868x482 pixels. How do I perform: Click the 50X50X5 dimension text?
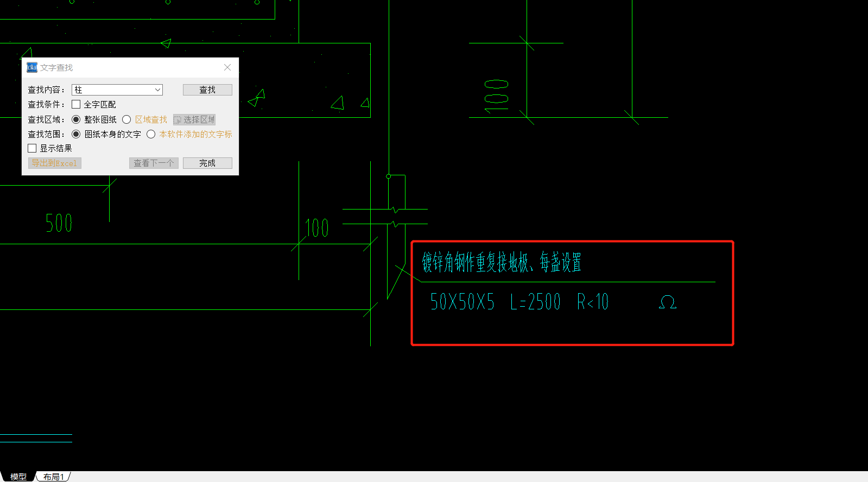[x=462, y=302]
